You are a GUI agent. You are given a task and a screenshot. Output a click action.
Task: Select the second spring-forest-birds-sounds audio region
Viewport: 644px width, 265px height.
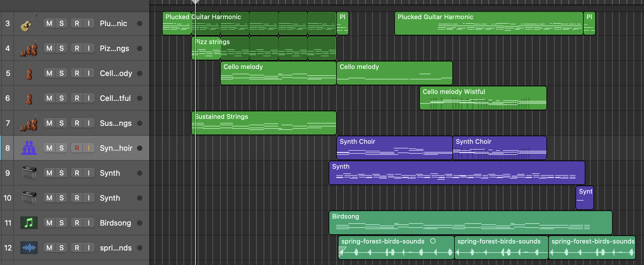coord(501,248)
